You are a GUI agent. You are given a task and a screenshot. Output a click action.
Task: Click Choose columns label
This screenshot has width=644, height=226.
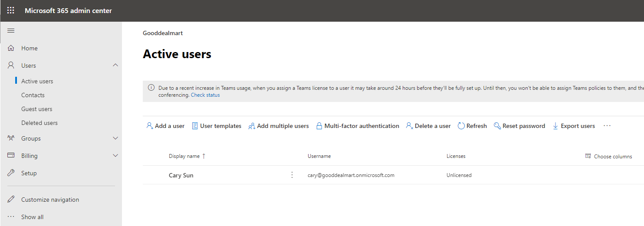(x=613, y=156)
